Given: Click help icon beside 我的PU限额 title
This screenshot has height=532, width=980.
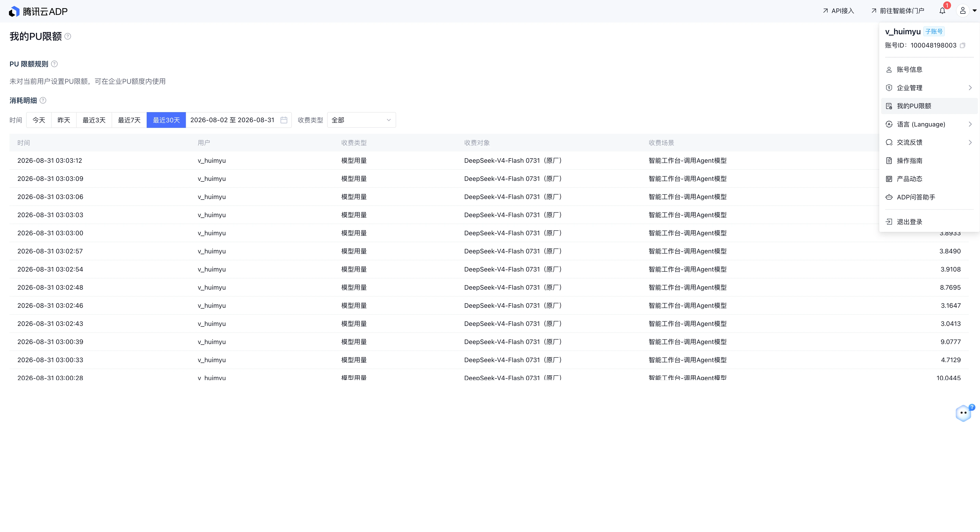Looking at the screenshot, I should (x=68, y=36).
